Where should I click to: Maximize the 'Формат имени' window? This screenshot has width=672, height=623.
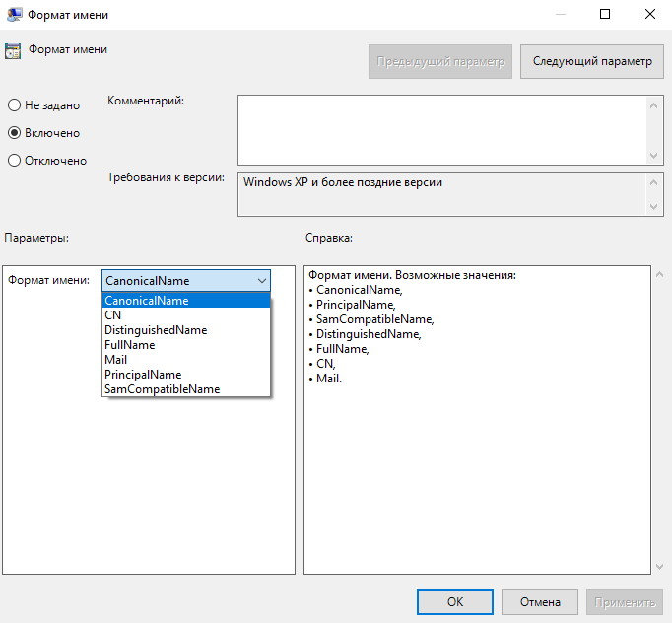tap(605, 15)
